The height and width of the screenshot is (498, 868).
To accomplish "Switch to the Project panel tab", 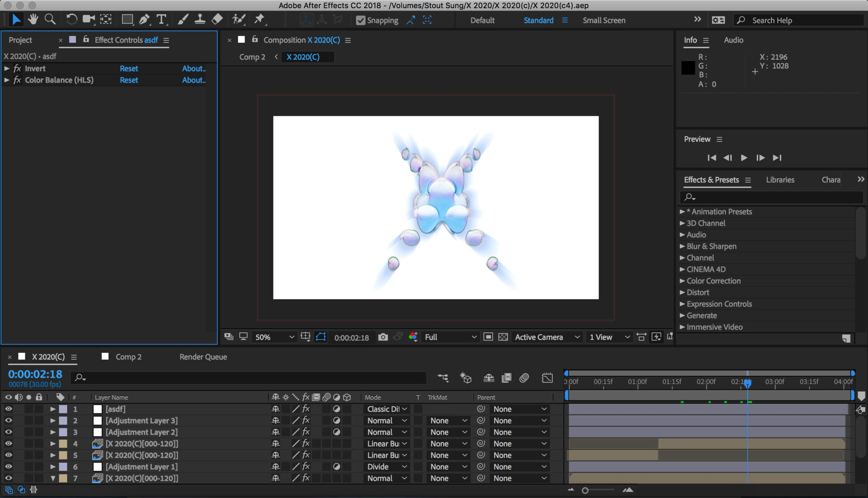I will 20,40.
